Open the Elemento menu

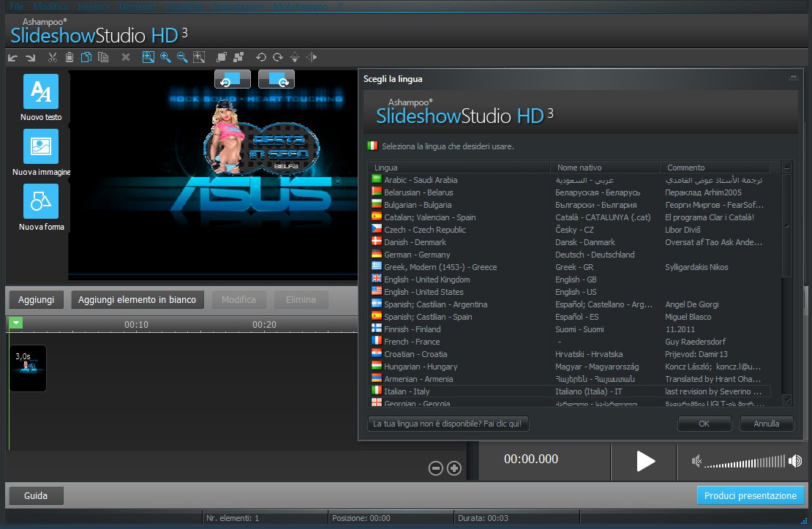138,6
